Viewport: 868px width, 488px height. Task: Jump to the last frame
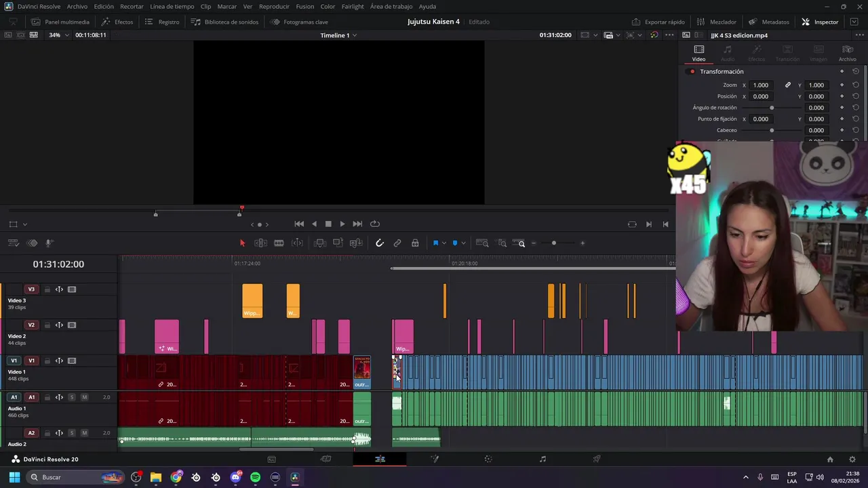(357, 224)
